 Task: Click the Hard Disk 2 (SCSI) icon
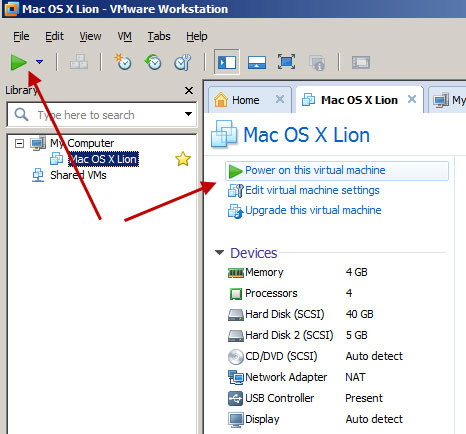pos(236,336)
